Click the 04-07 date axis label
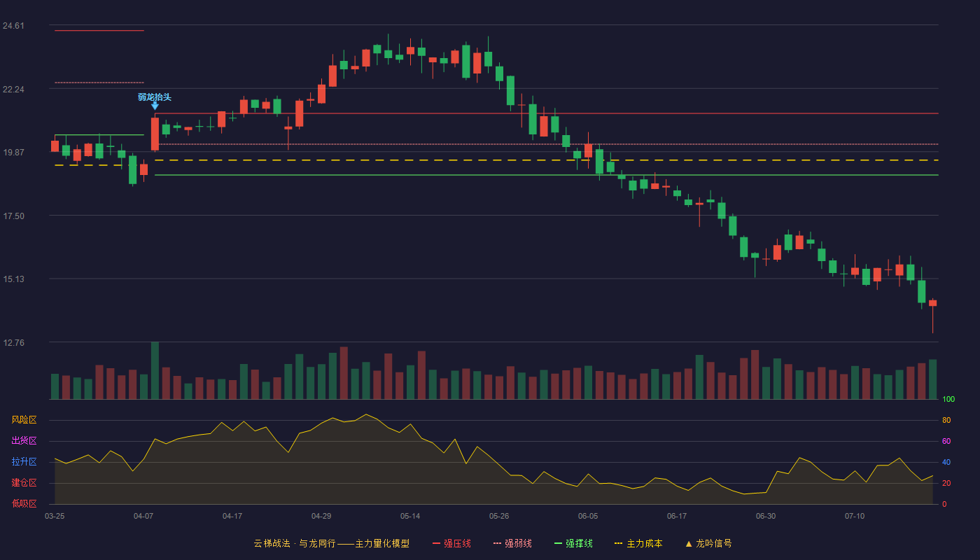Screen dimensions: 980x560 (143, 516)
